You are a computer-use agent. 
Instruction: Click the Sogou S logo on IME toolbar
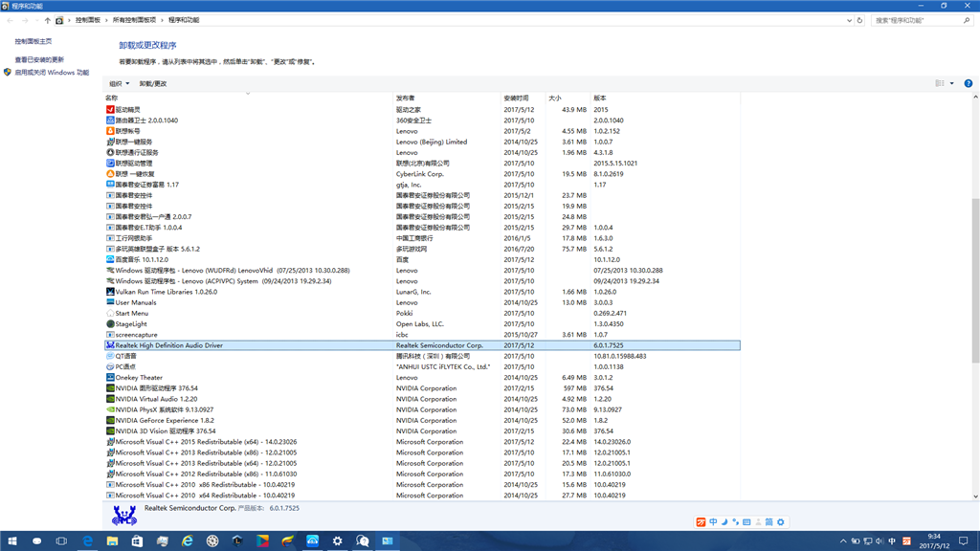pyautogui.click(x=701, y=522)
